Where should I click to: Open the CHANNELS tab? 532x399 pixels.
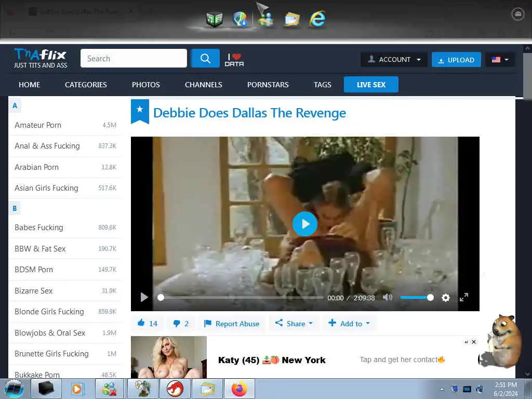tap(204, 85)
